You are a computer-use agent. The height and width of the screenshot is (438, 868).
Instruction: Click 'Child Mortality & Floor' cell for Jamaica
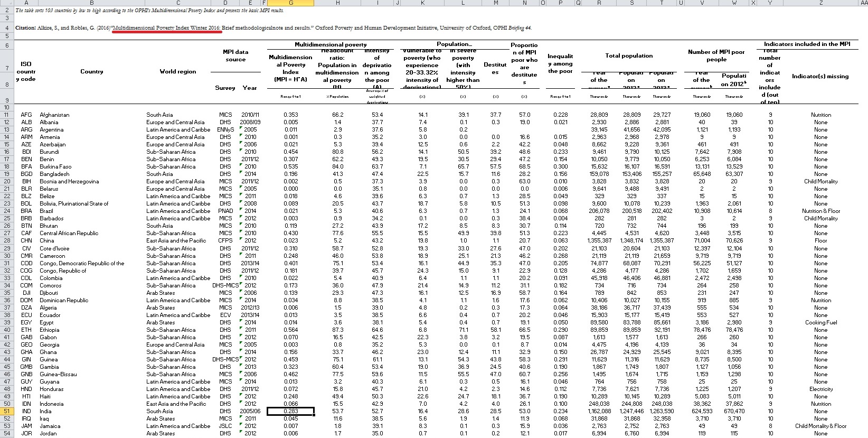[x=820, y=426]
